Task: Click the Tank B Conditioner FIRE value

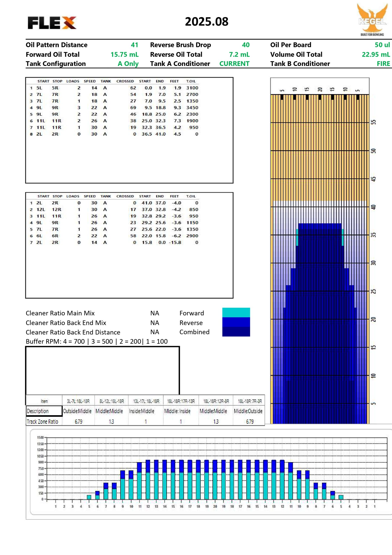Action: coord(383,64)
